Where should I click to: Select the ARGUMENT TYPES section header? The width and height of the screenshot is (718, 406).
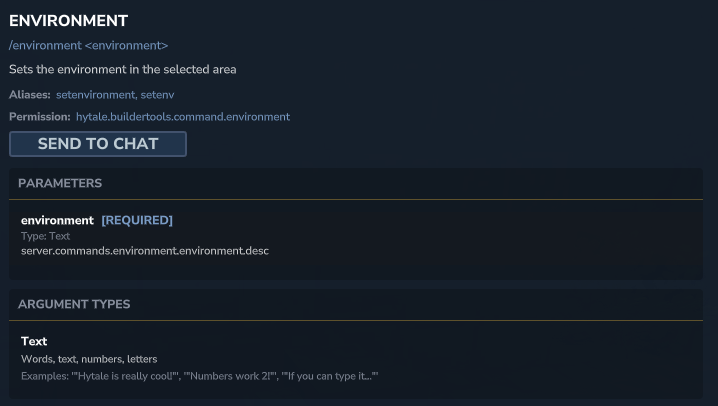point(74,304)
